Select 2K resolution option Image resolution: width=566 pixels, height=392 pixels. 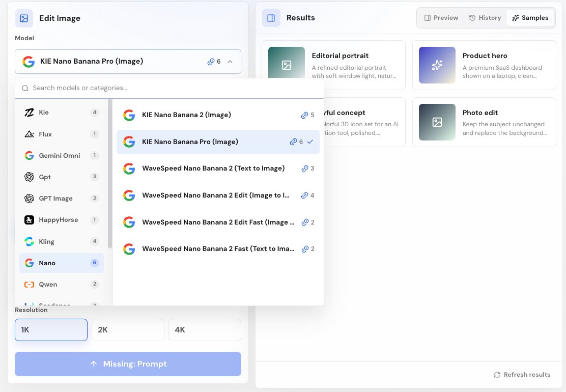tap(128, 329)
